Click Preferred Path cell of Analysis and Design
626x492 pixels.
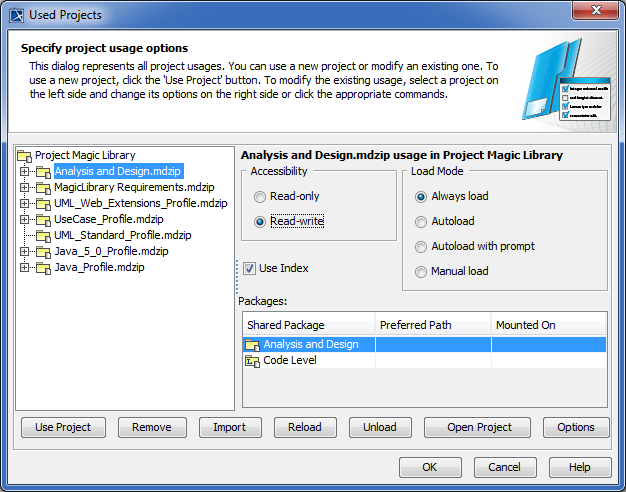pos(433,344)
